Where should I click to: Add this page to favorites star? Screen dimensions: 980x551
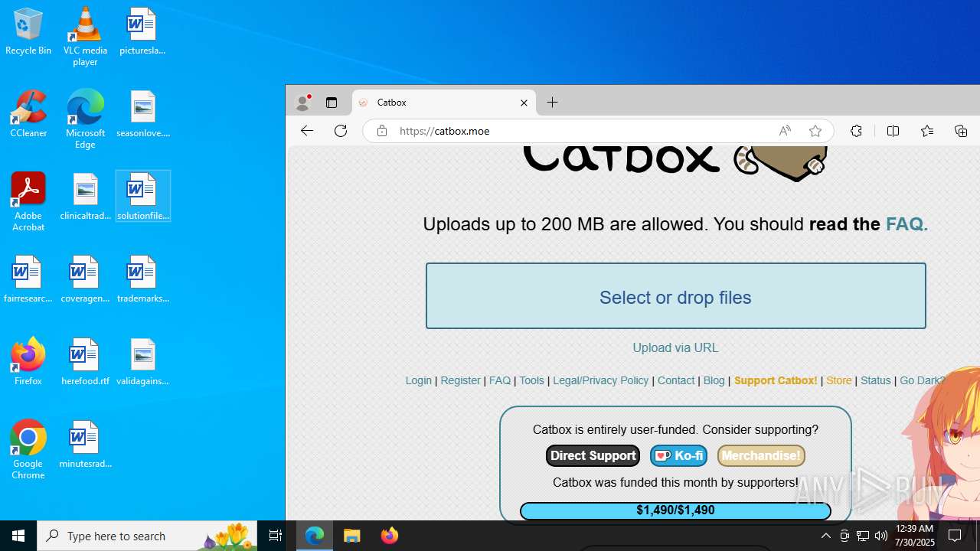(x=815, y=131)
